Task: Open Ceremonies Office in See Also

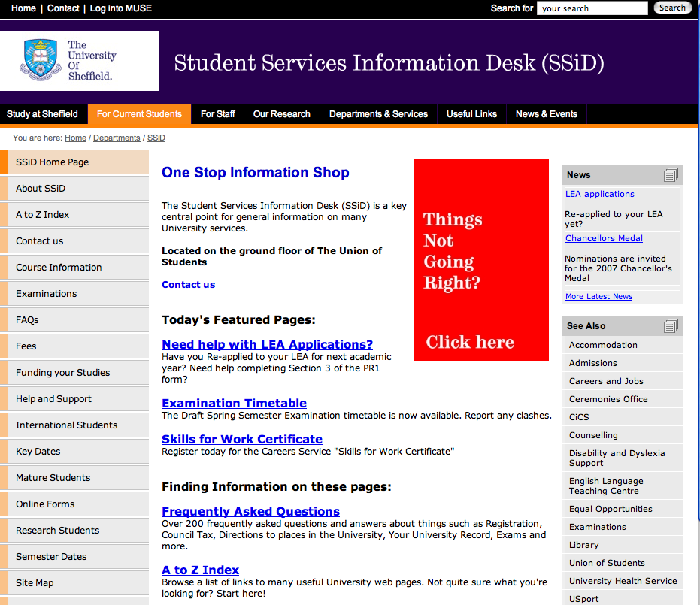Action: [623, 399]
